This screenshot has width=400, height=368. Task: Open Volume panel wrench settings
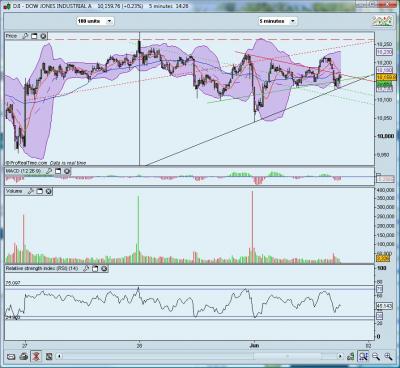tap(30, 191)
